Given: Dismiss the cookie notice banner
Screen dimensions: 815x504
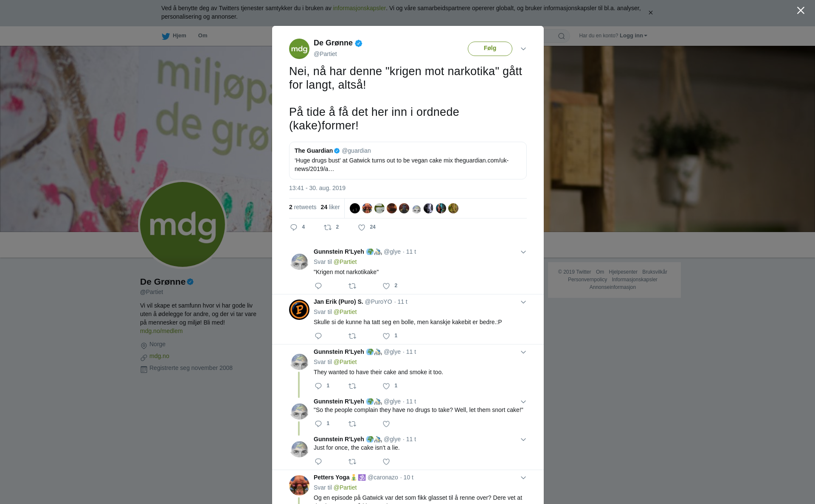Looking at the screenshot, I should (650, 13).
